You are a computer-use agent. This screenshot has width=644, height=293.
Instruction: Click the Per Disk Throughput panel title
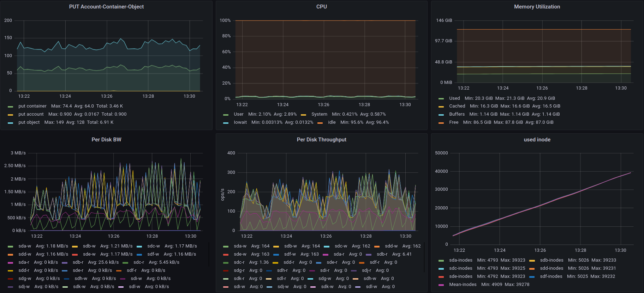tap(321, 140)
